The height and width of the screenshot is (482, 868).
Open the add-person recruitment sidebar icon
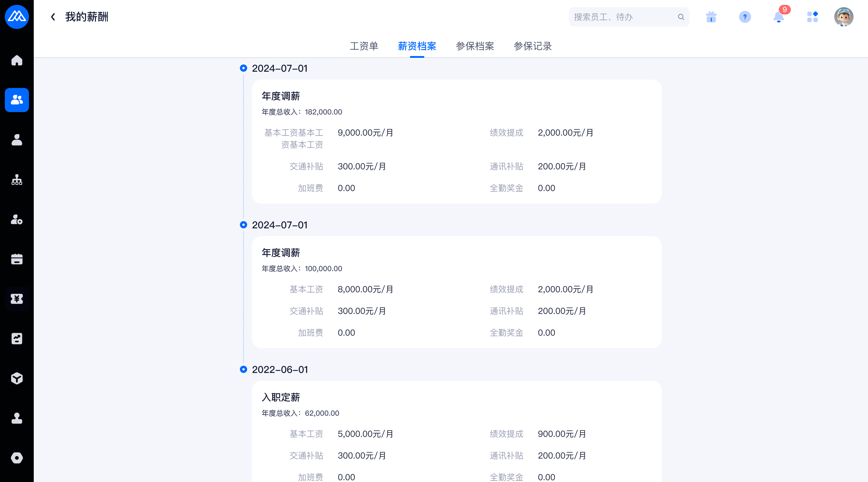tap(17, 220)
